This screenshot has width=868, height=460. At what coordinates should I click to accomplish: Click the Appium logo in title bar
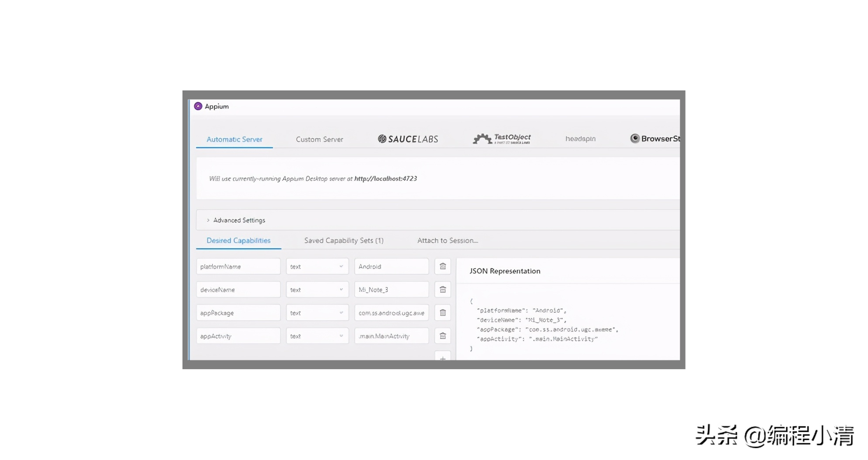198,106
